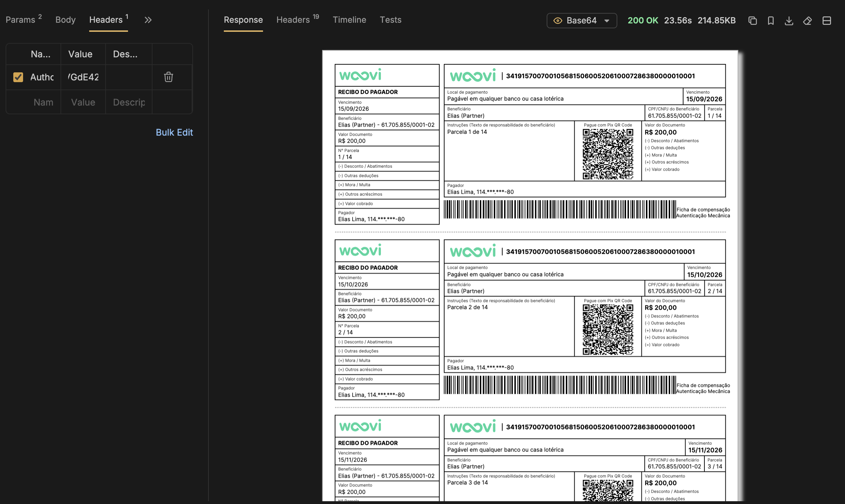Click the empty Value placeholder field
The width and height of the screenshot is (845, 504).
tap(83, 102)
